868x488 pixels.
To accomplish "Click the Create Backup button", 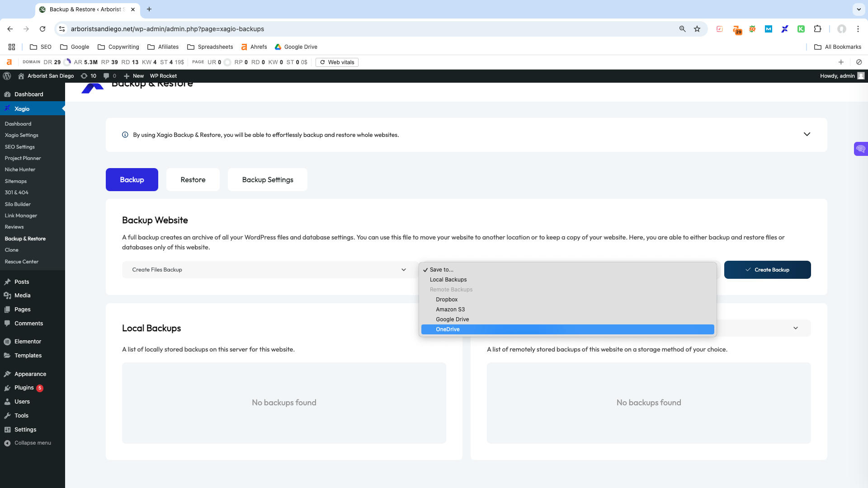I will coord(767,270).
